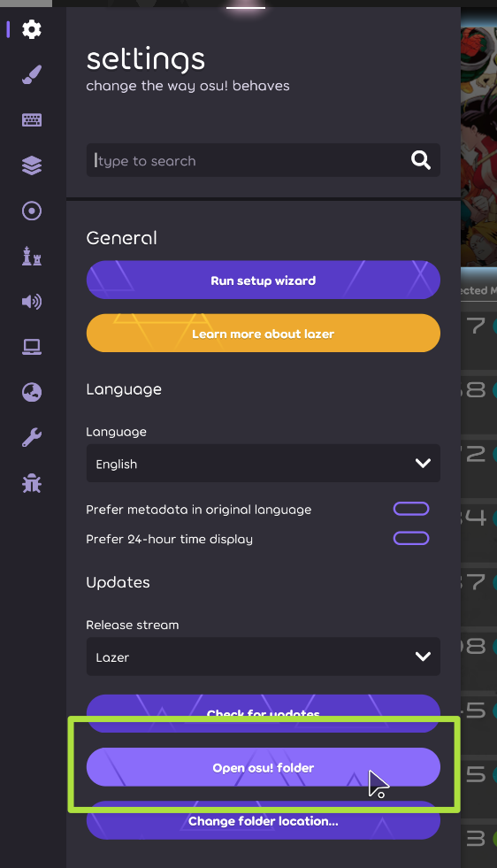This screenshot has width=497, height=868.
Task: Click the search magnifier icon
Action: pyautogui.click(x=421, y=160)
